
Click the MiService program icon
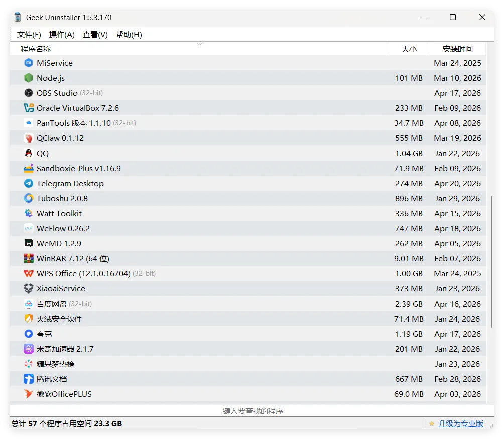tap(29, 63)
